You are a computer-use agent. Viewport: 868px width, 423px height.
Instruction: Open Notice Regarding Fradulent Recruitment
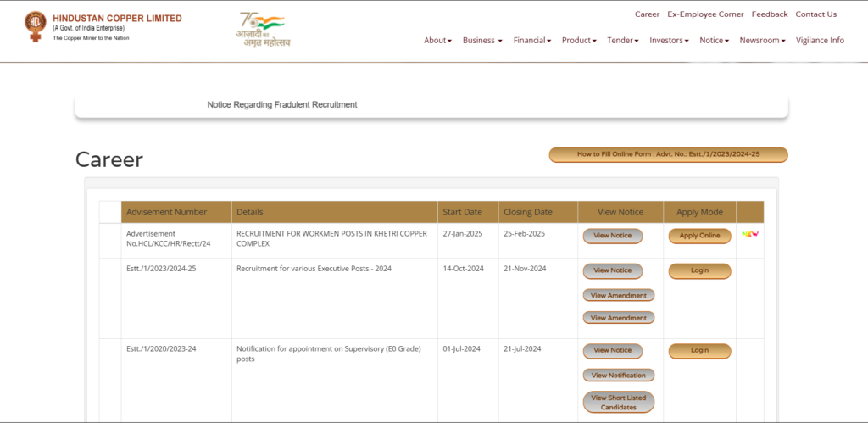pyautogui.click(x=282, y=104)
